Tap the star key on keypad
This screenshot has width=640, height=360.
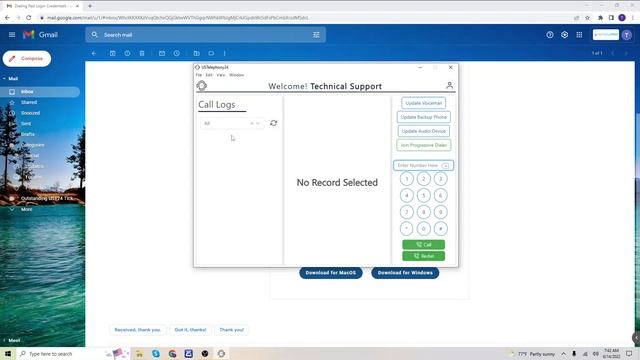click(x=407, y=229)
